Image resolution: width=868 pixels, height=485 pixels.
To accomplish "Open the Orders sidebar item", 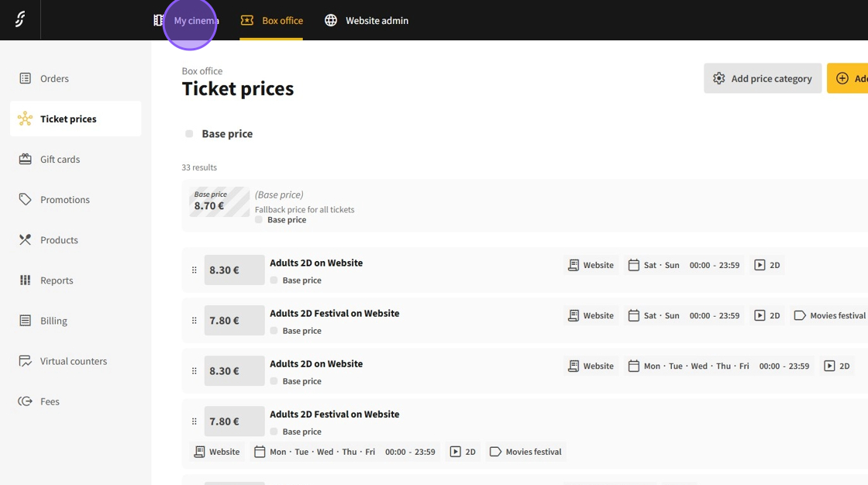I will point(54,78).
